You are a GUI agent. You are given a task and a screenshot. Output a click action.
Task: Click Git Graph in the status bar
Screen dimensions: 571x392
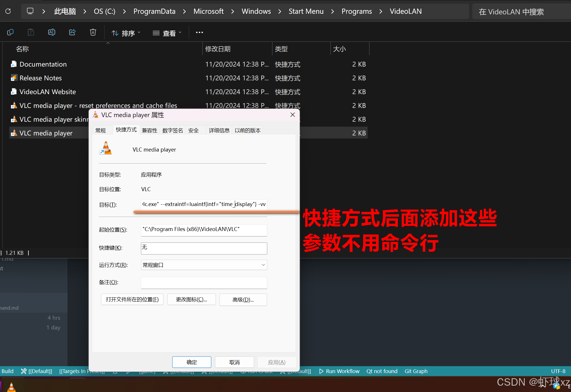[416, 371]
